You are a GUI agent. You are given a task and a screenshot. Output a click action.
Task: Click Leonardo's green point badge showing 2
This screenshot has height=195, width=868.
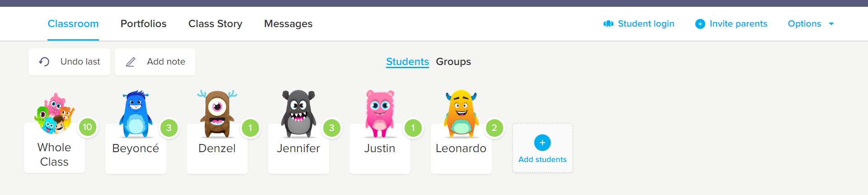[494, 128]
